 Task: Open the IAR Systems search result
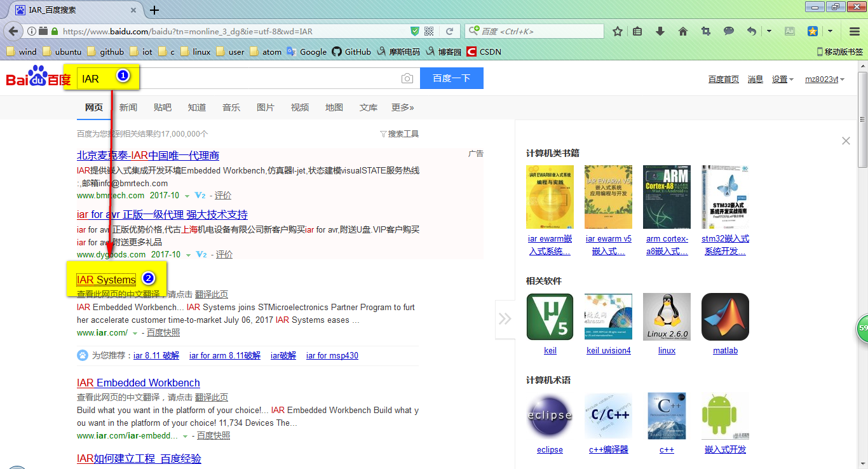pos(106,279)
